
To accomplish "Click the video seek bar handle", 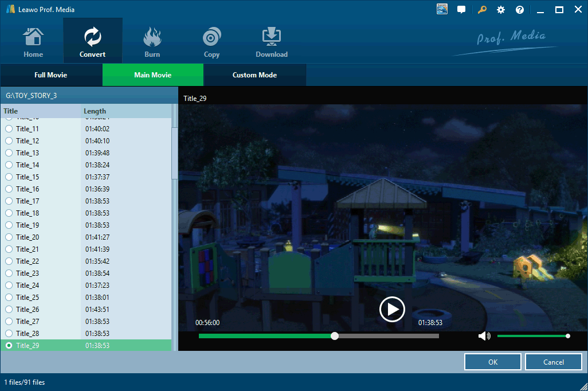I will point(335,336).
